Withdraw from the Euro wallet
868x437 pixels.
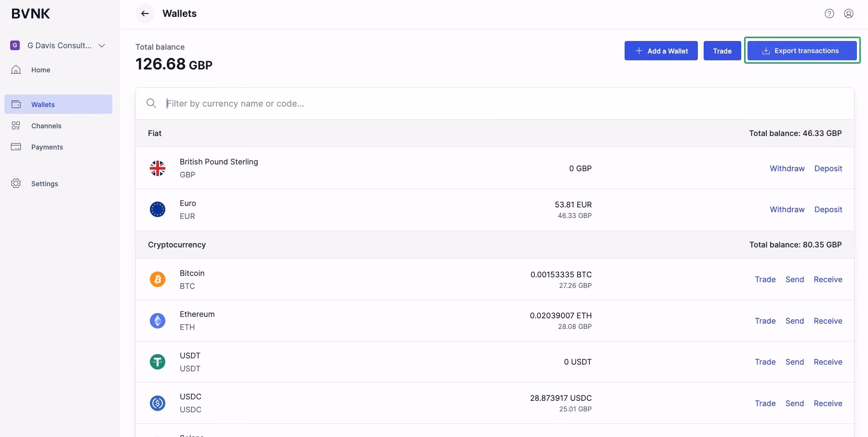coord(787,209)
